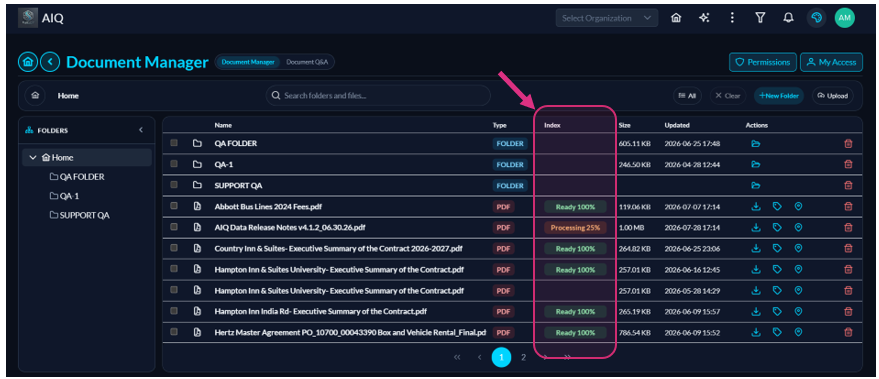879x379 pixels.
Task: Select the Abbott Bus Lines 2024 Fees.pdf checkbox
Action: (x=174, y=206)
